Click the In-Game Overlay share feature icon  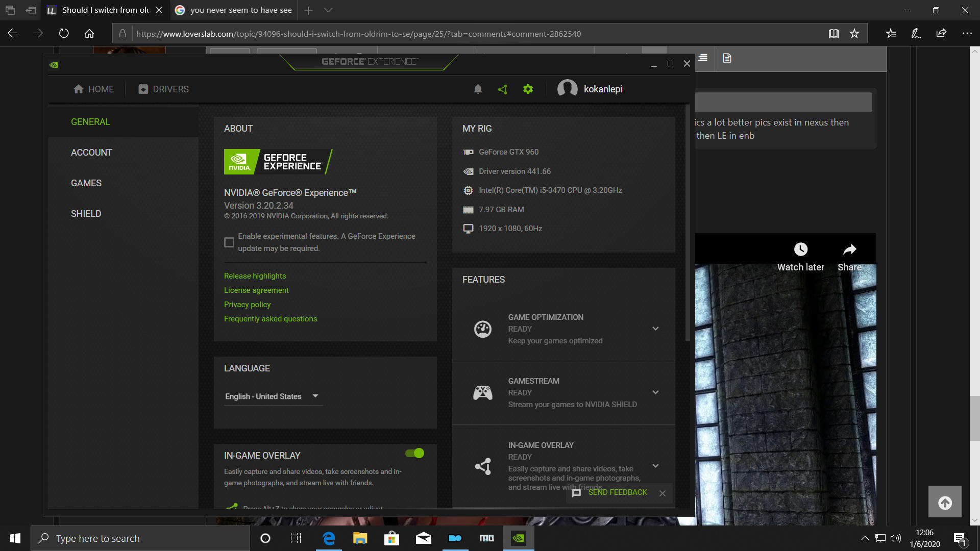tap(483, 466)
